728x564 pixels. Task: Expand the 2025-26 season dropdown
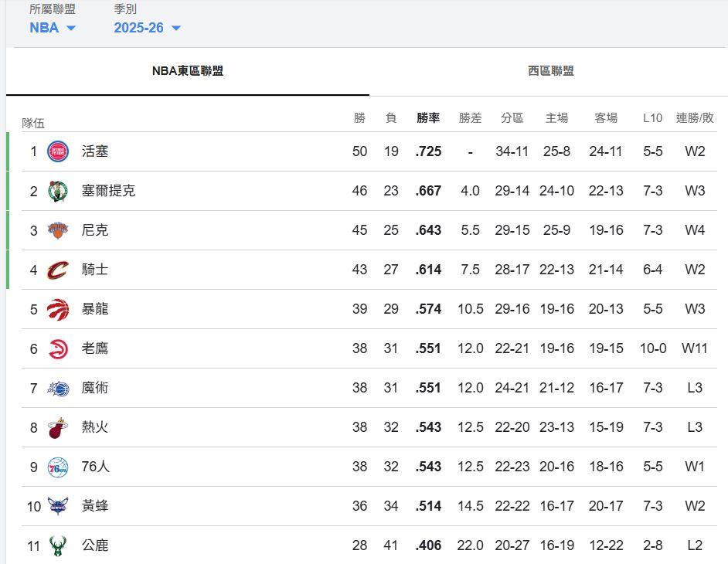tap(147, 28)
